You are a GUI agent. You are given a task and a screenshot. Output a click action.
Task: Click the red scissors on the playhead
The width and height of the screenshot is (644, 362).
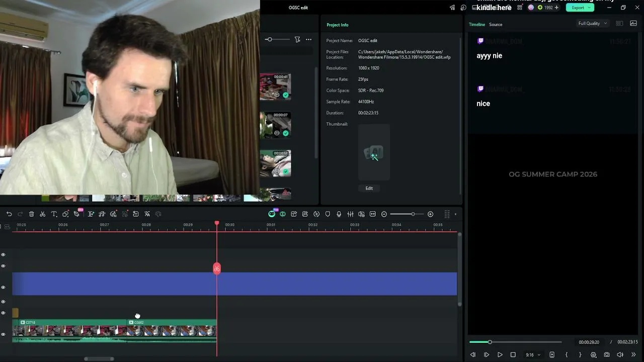tap(217, 268)
